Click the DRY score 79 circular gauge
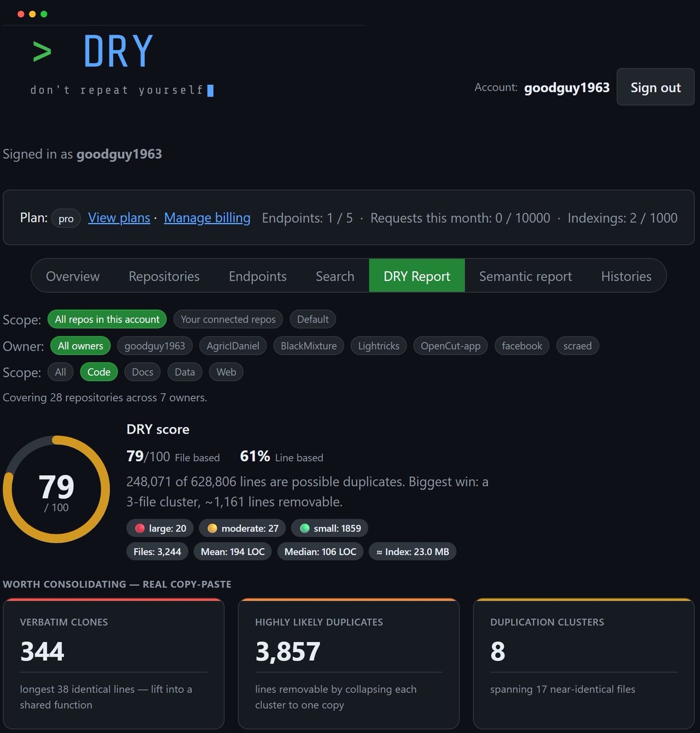The width and height of the screenshot is (700, 733). 56,489
